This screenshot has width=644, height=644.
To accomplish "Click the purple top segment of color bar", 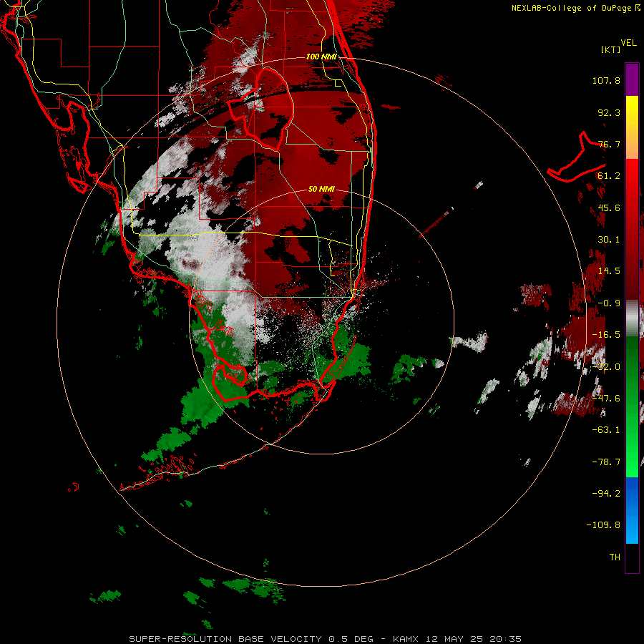I will (632, 79).
